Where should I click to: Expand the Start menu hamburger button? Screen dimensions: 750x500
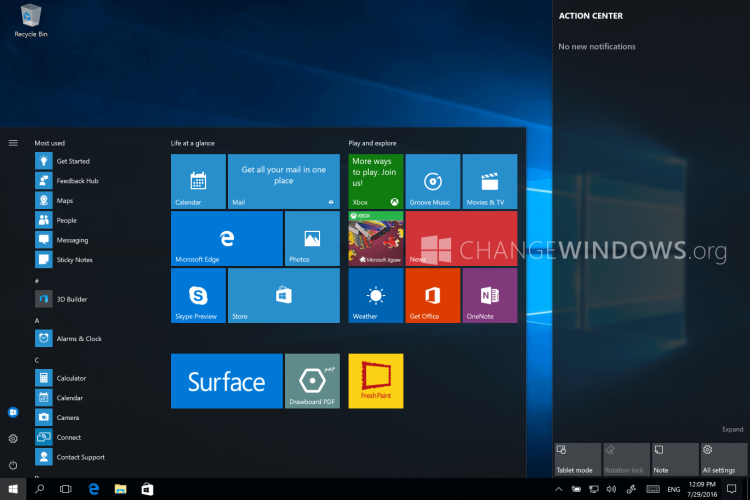[x=13, y=143]
